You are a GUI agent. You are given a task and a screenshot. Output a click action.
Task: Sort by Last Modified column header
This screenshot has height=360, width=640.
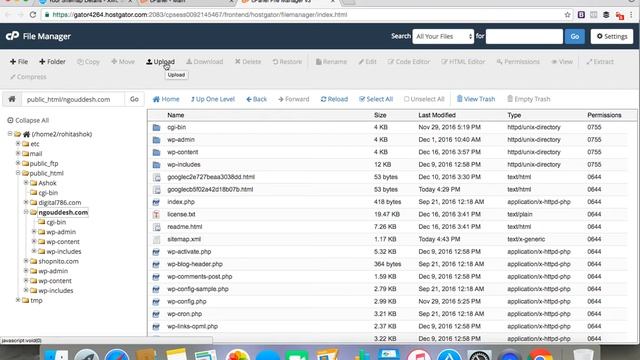(437, 115)
